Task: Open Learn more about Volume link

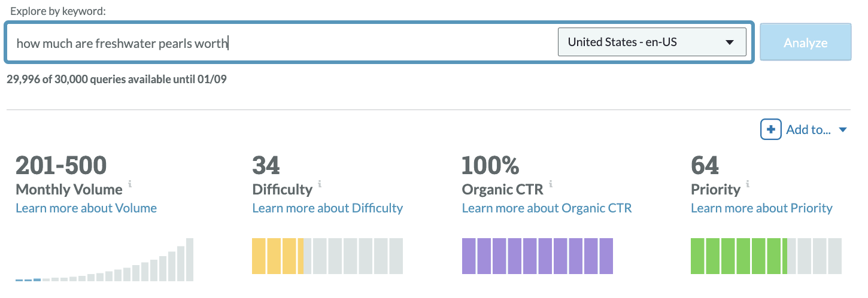Action: 86,208
